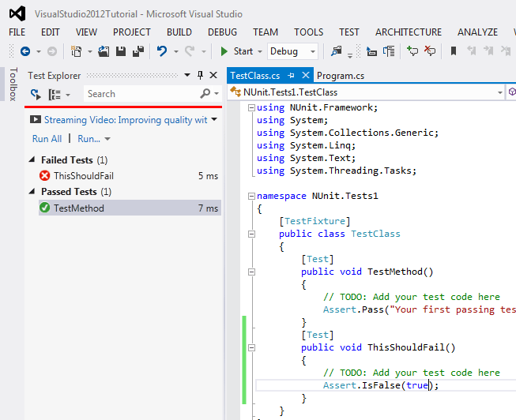Select the ThisShouldFail failed test
The image size is (516, 420).
130,176
